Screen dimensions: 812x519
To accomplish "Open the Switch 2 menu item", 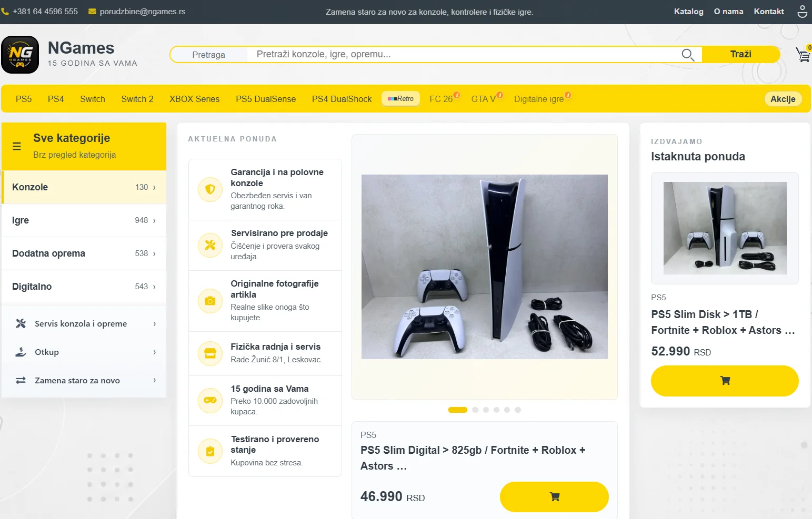I will tap(137, 99).
